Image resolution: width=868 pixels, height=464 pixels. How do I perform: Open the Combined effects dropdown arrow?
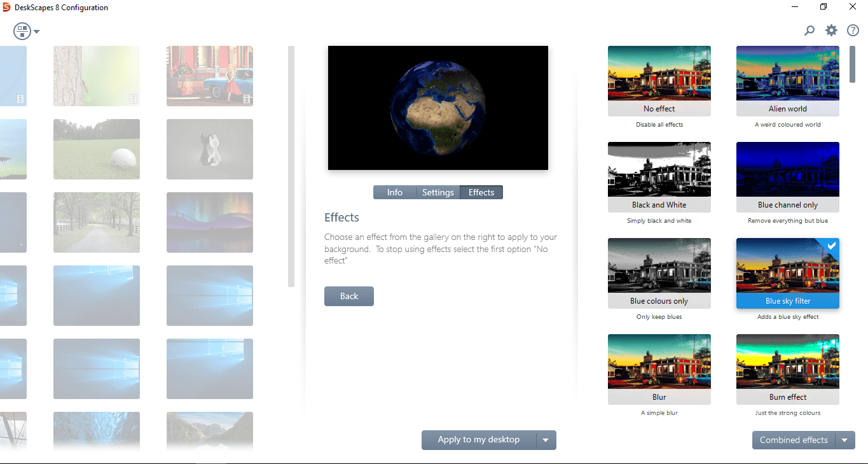pos(845,440)
